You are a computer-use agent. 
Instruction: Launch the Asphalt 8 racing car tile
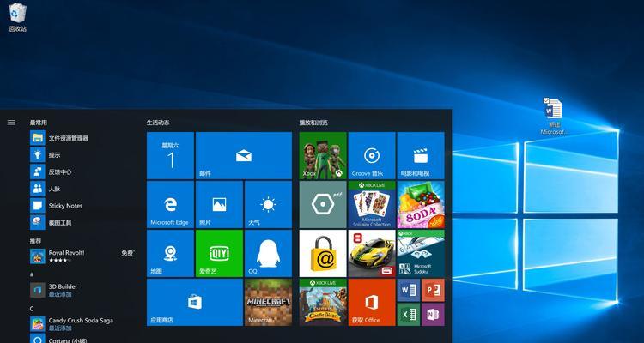point(372,253)
